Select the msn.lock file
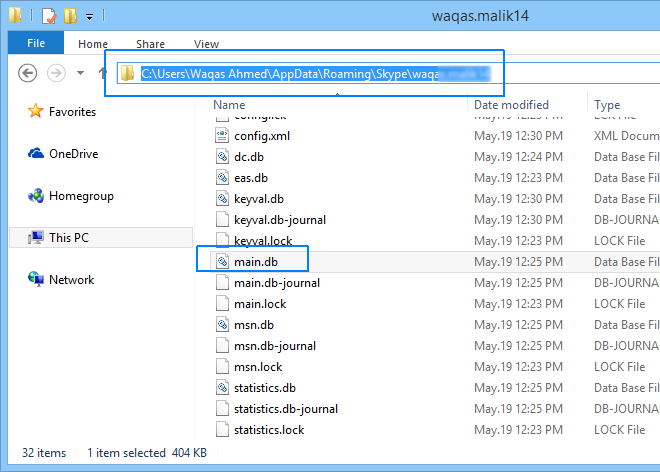This screenshot has height=472, width=660. tap(258, 367)
